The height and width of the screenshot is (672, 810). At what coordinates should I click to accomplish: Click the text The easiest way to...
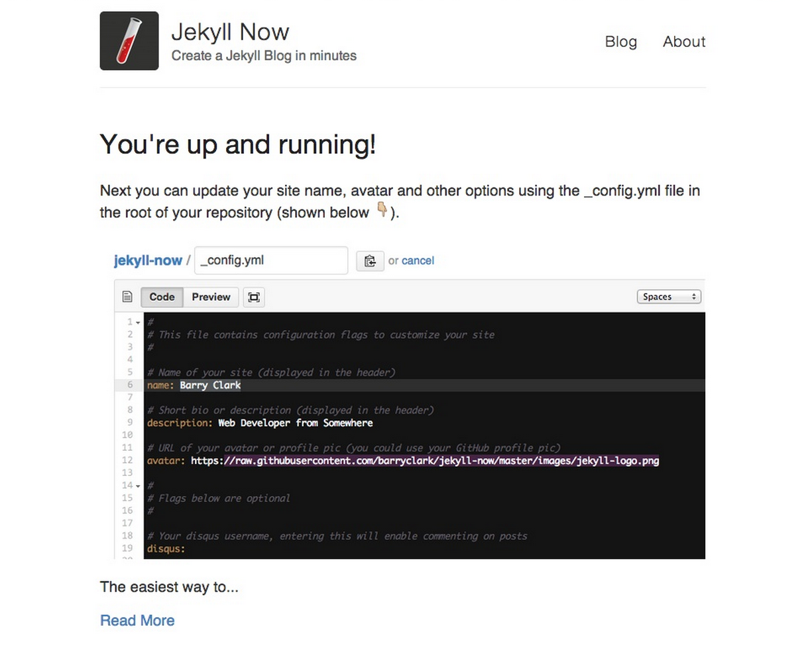[169, 587]
